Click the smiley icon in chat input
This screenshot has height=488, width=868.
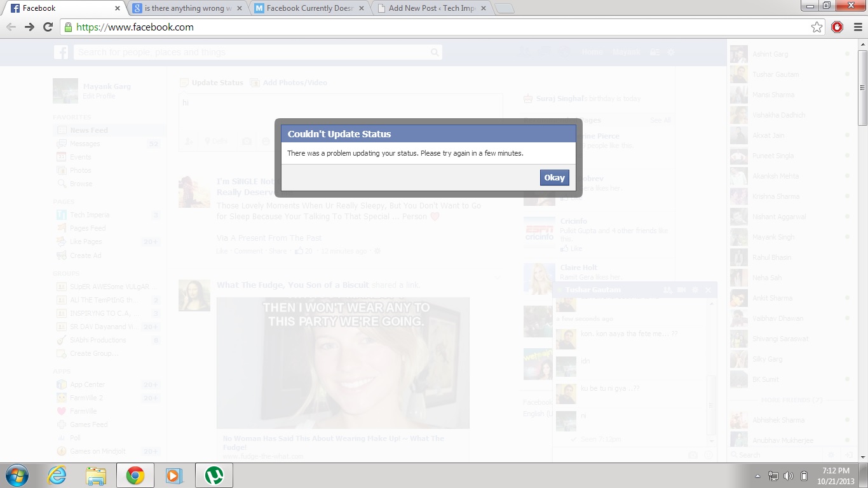point(709,455)
